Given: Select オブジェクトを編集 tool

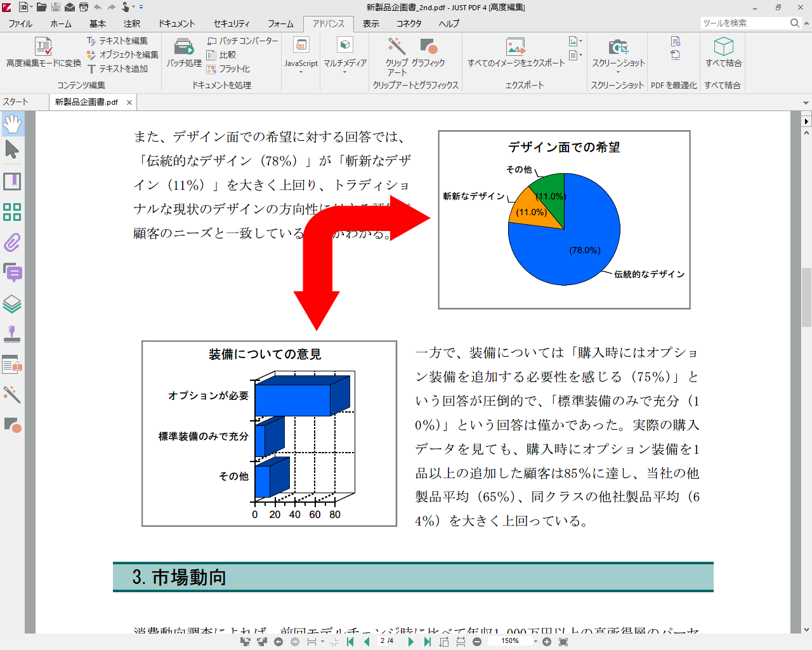Looking at the screenshot, I should [x=122, y=55].
